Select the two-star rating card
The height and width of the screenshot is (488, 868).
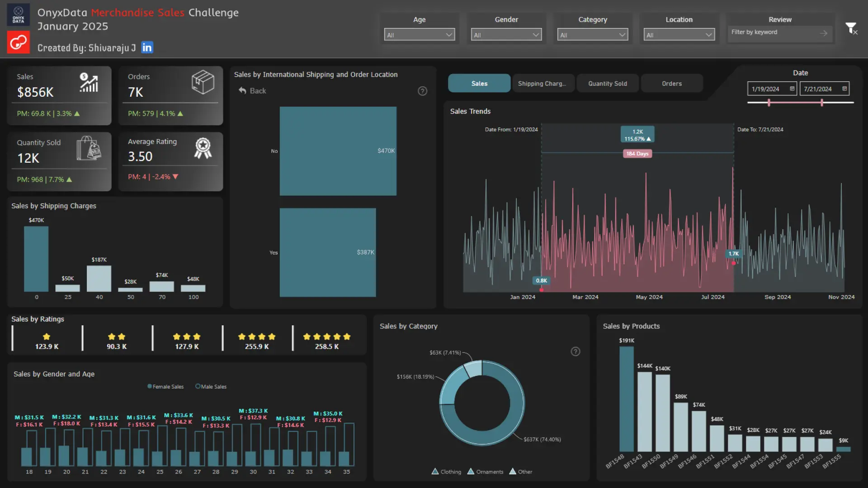(x=117, y=338)
